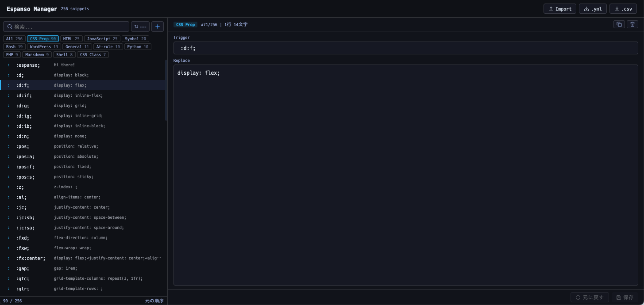
Task: Open the :d:ig; inline-grid snippet
Action: 84,116
